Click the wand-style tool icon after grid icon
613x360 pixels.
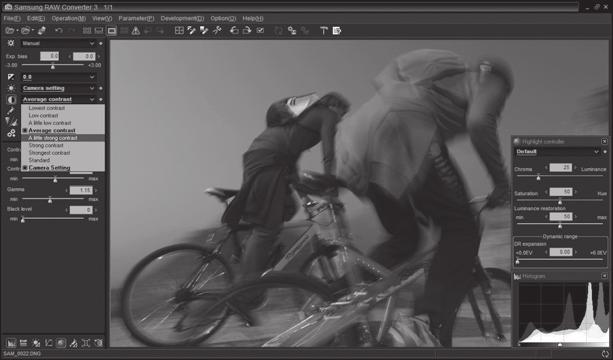[192, 30]
